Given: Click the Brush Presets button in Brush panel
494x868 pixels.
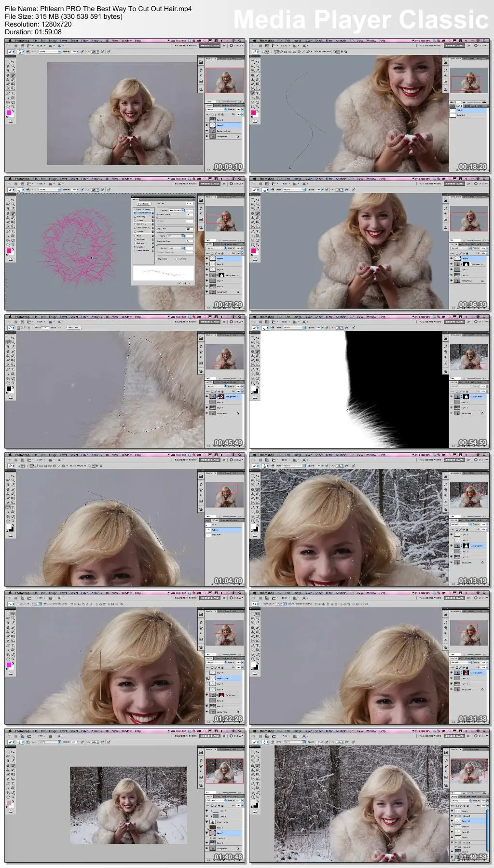Looking at the screenshot, I should click(143, 204).
